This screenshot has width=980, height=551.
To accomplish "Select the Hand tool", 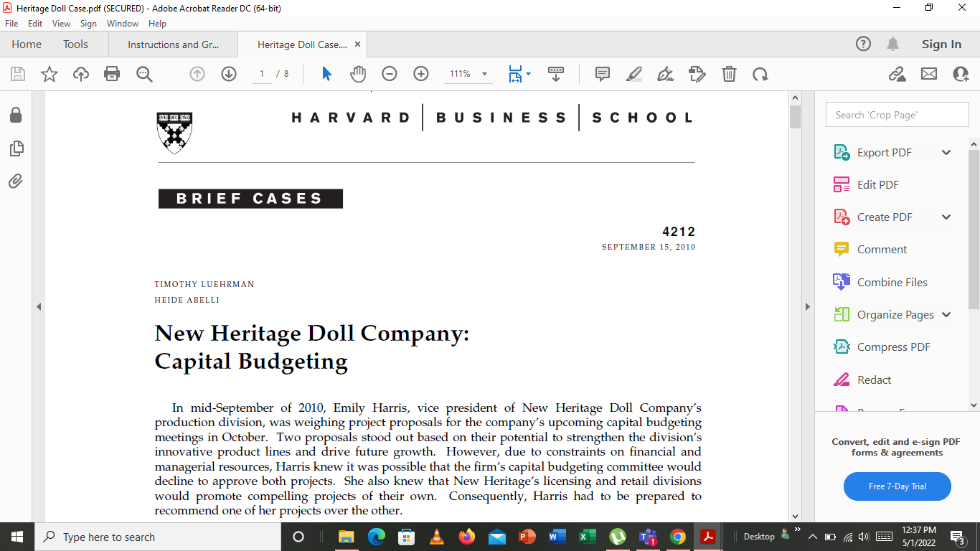I will [x=357, y=74].
